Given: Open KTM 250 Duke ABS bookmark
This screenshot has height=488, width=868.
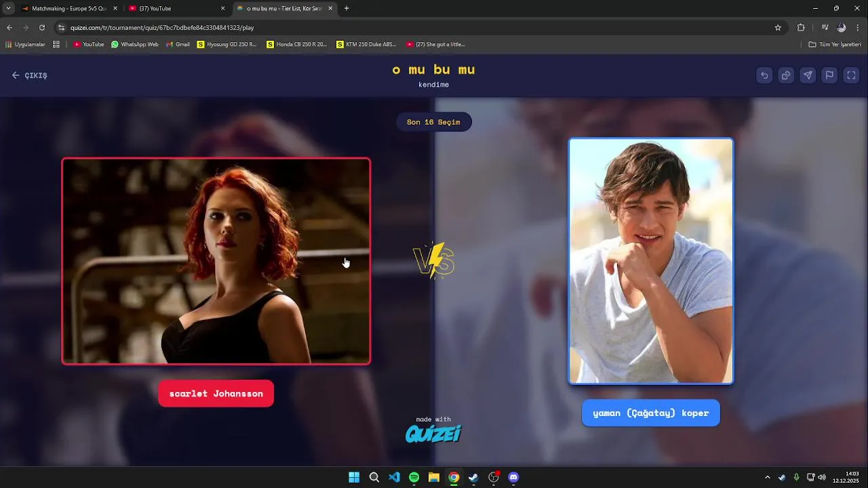Looking at the screenshot, I should click(367, 44).
